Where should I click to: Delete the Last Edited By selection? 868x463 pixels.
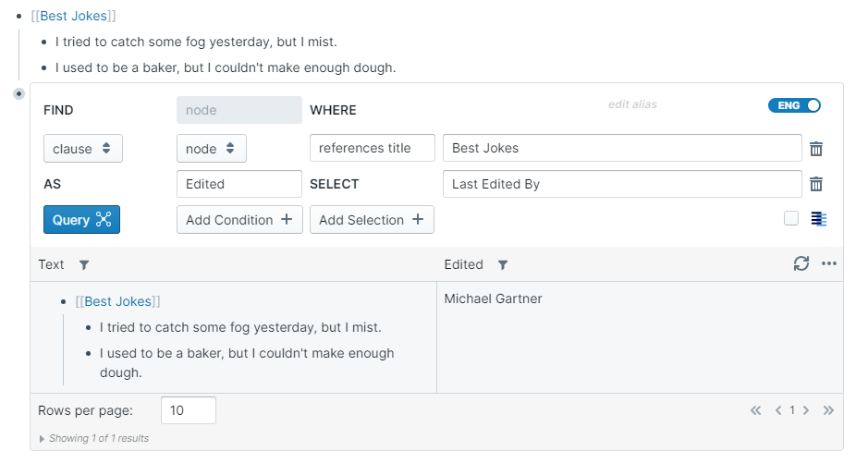tap(816, 184)
